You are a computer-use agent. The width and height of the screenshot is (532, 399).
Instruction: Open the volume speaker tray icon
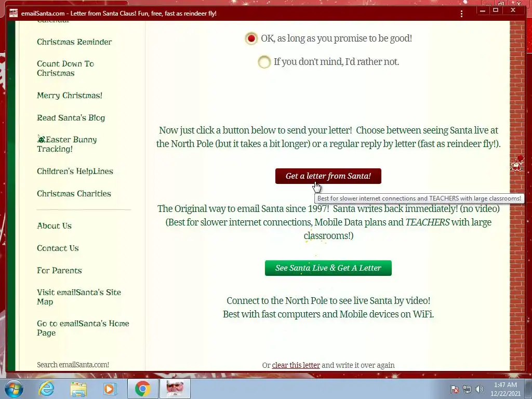(x=480, y=389)
